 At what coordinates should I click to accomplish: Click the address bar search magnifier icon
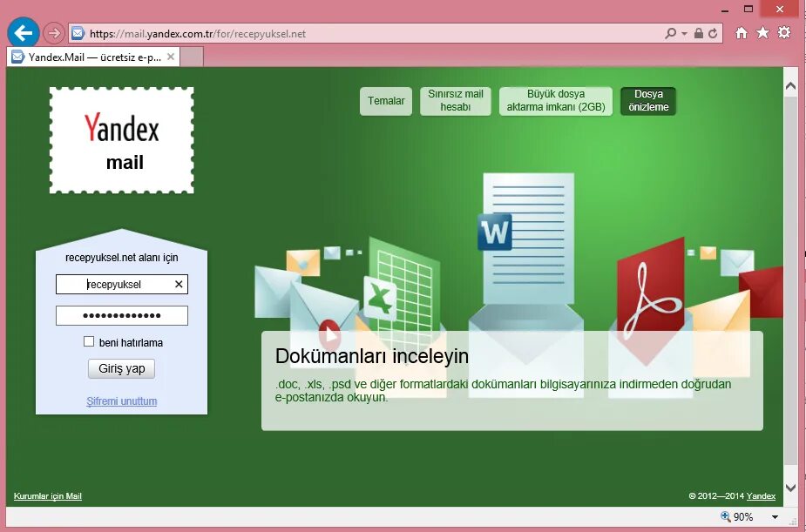tap(670, 33)
